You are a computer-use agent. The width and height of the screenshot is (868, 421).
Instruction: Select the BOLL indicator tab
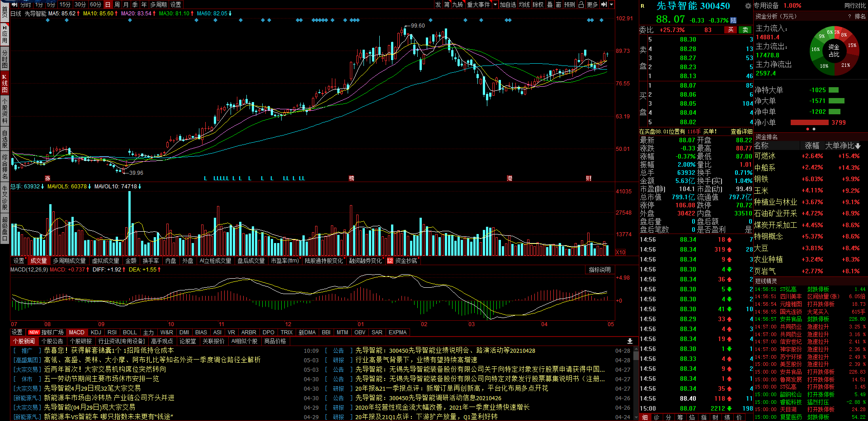coord(130,332)
